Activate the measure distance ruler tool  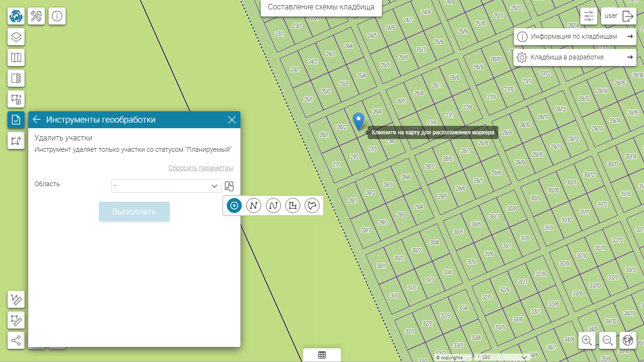point(16,299)
